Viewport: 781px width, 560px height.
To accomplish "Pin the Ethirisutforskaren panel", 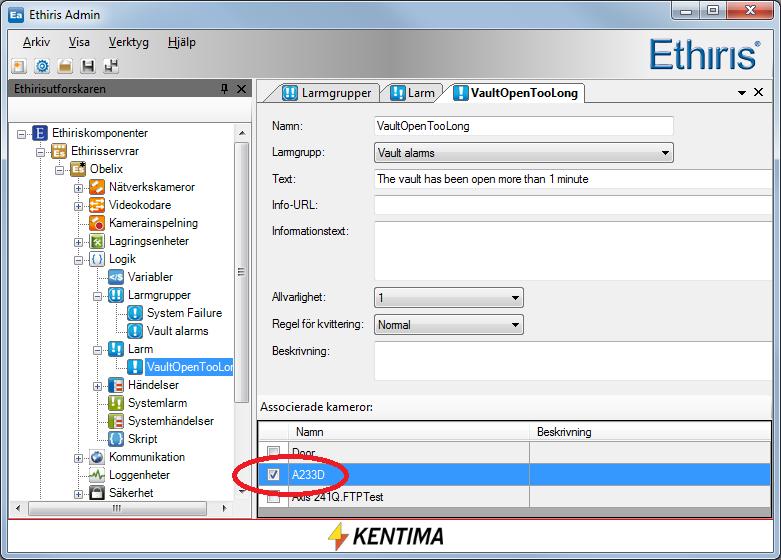I will (224, 89).
